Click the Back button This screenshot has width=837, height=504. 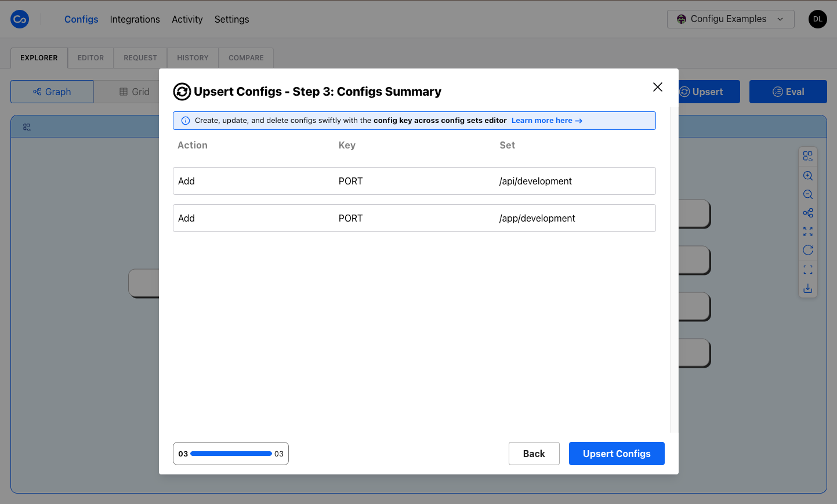pos(534,454)
